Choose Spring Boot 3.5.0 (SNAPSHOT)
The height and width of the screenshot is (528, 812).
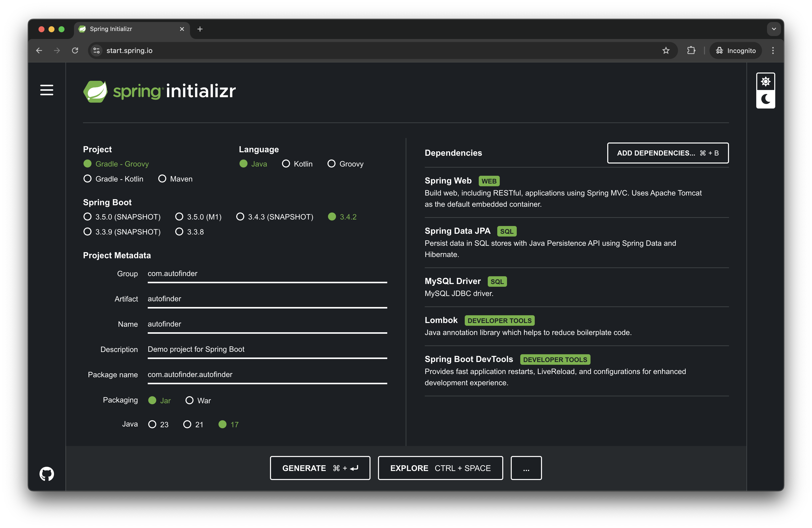point(122,216)
